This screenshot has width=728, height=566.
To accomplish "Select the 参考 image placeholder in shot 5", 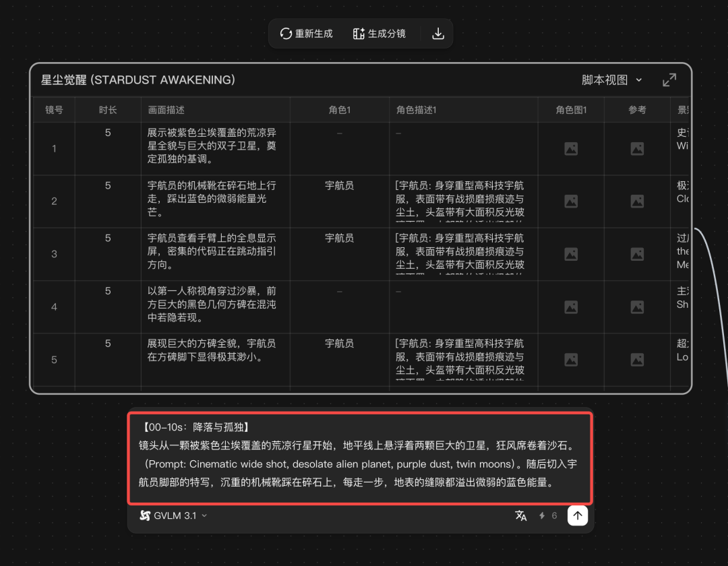I will click(x=637, y=359).
